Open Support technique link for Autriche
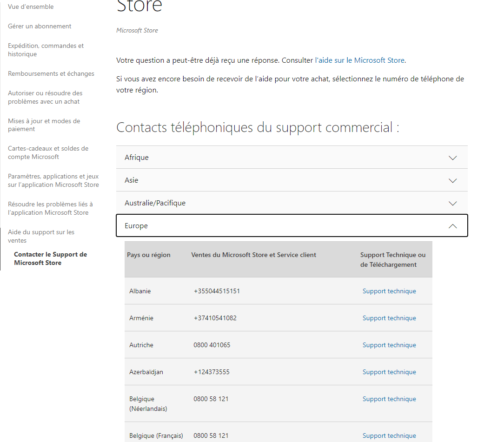The width and height of the screenshot is (504, 442). [389, 345]
